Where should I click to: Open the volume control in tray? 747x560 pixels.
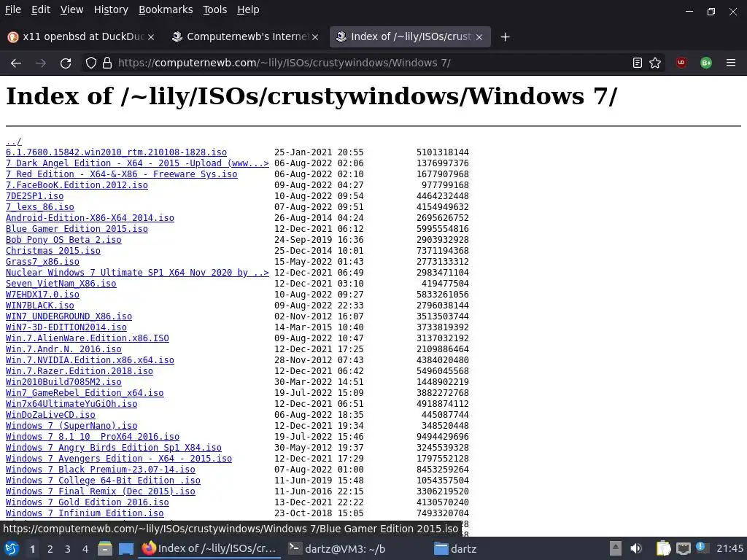click(x=635, y=548)
